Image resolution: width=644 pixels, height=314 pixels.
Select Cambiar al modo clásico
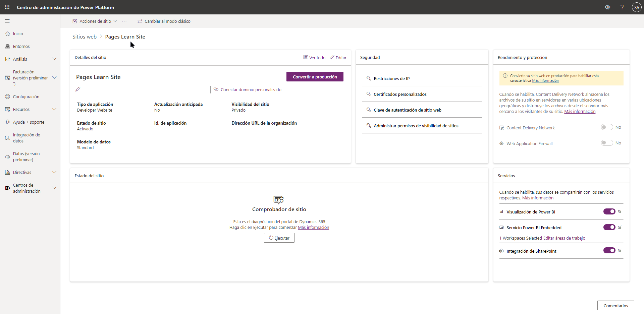(x=164, y=21)
